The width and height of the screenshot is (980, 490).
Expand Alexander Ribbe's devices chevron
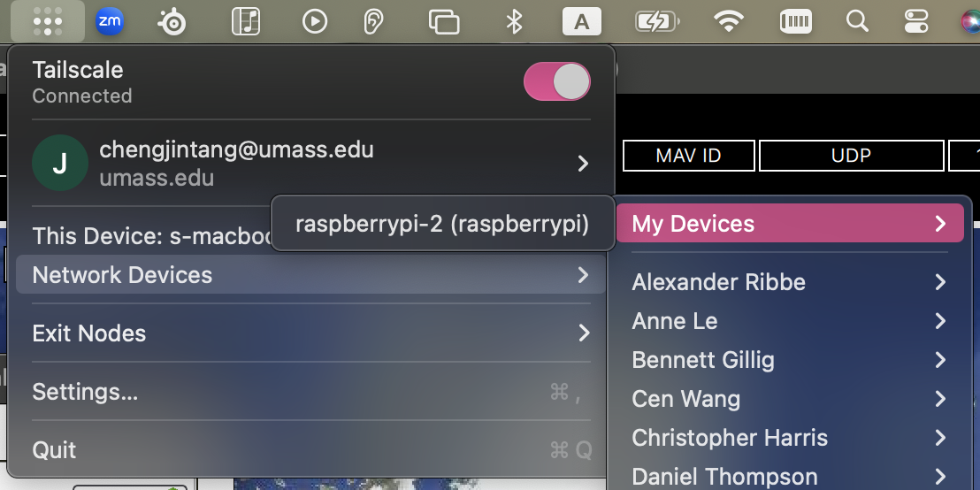coord(940,282)
